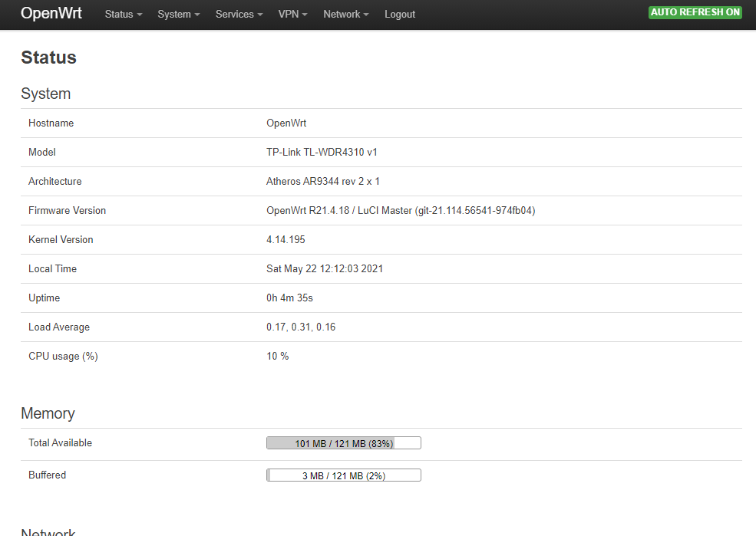Screen dimensions: 756x536
Task: Select local time Sat May 22 12:12:03 2021
Action: pos(325,268)
